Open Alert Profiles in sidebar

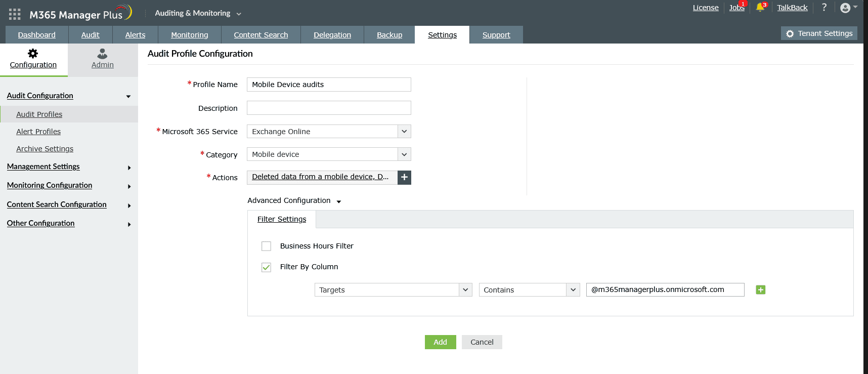[38, 132]
